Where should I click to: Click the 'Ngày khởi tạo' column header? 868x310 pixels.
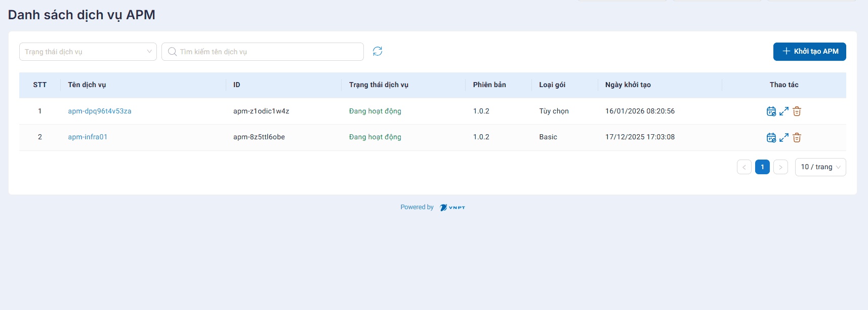[628, 85]
